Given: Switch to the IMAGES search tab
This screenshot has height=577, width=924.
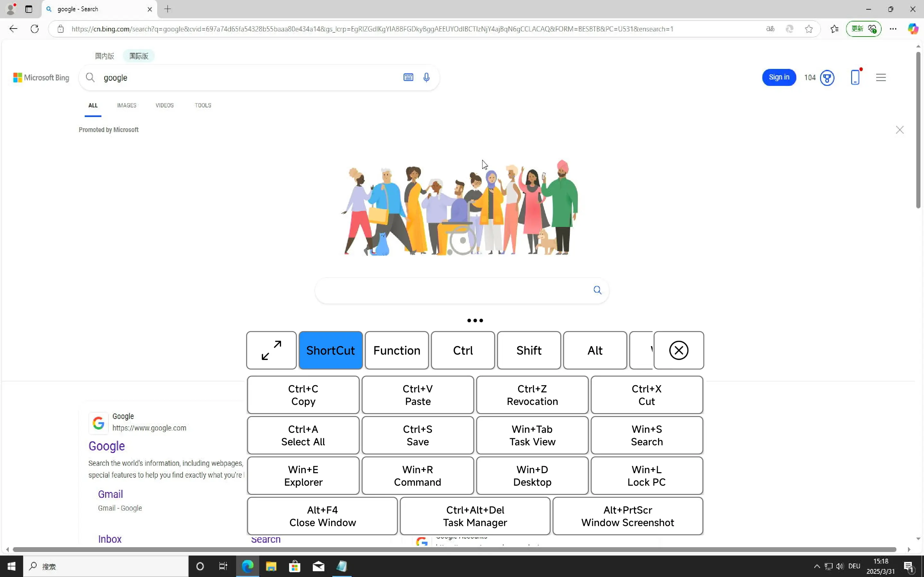Looking at the screenshot, I should click(x=126, y=105).
